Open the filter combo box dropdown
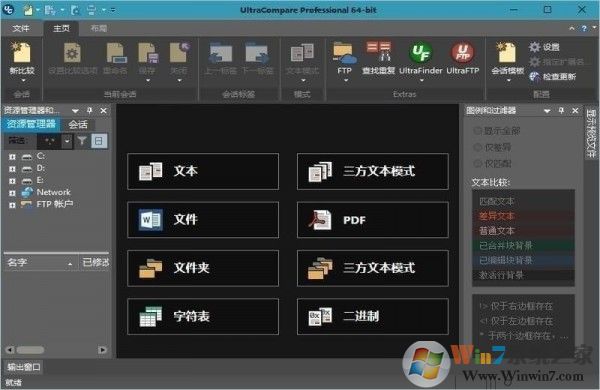The height and width of the screenshot is (390, 600). (x=67, y=141)
